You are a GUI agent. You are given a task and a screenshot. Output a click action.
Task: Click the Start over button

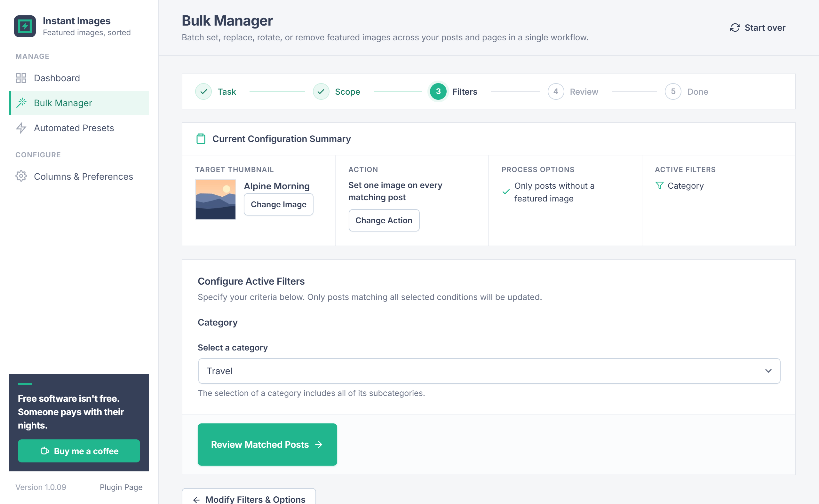pos(758,28)
